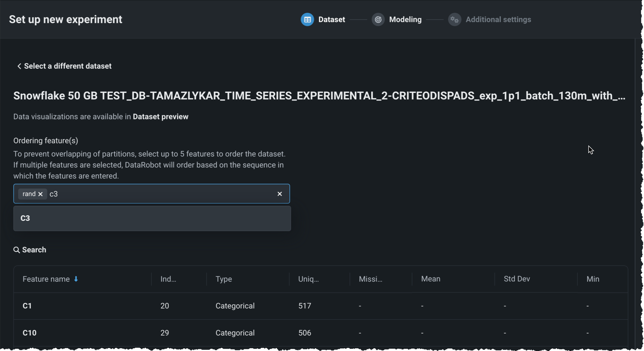Open the Additional settings step
The width and height of the screenshot is (644, 351).
pyautogui.click(x=498, y=19)
